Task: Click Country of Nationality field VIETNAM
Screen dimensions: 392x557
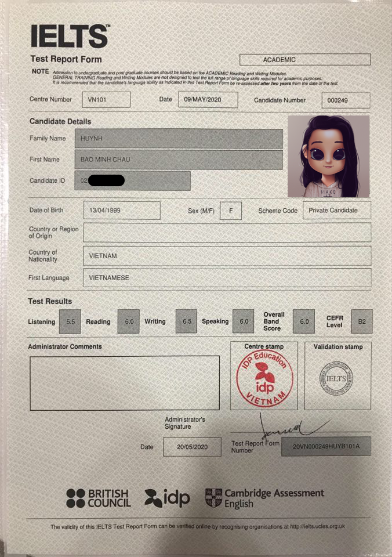Action: [x=227, y=256]
